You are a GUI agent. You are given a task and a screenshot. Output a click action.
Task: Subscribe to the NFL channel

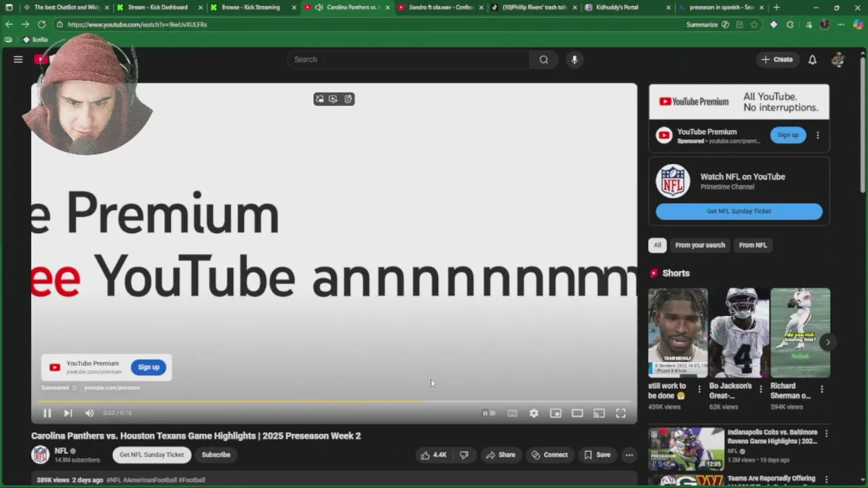216,455
